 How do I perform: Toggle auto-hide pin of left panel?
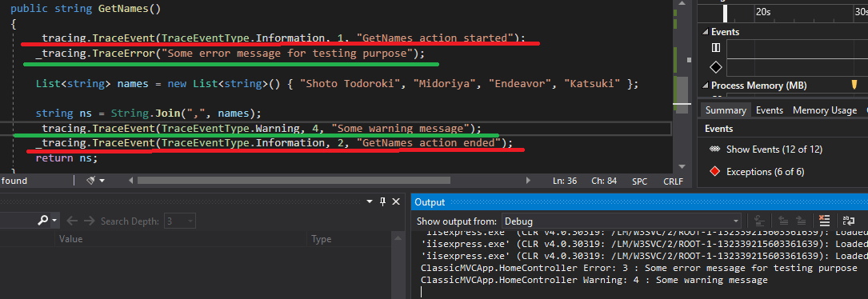point(382,202)
